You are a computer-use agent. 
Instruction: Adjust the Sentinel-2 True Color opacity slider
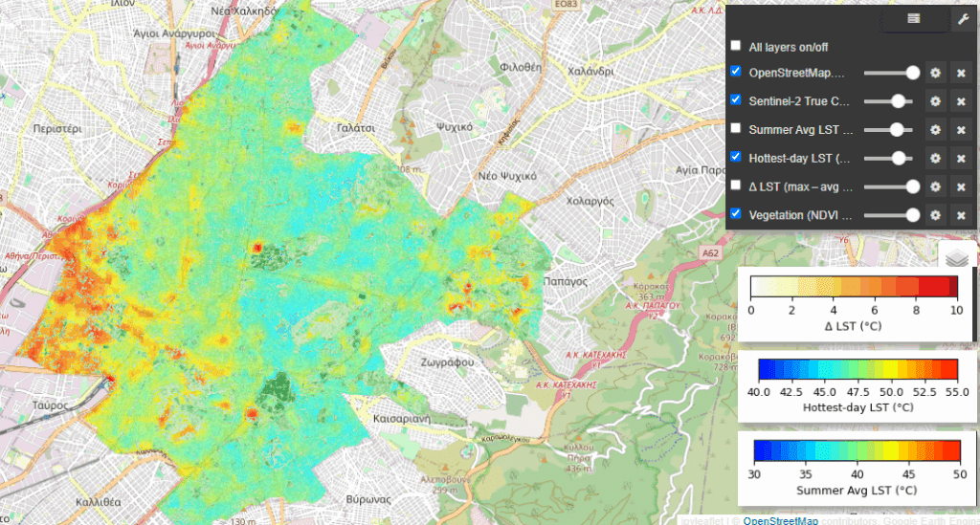tap(891, 101)
